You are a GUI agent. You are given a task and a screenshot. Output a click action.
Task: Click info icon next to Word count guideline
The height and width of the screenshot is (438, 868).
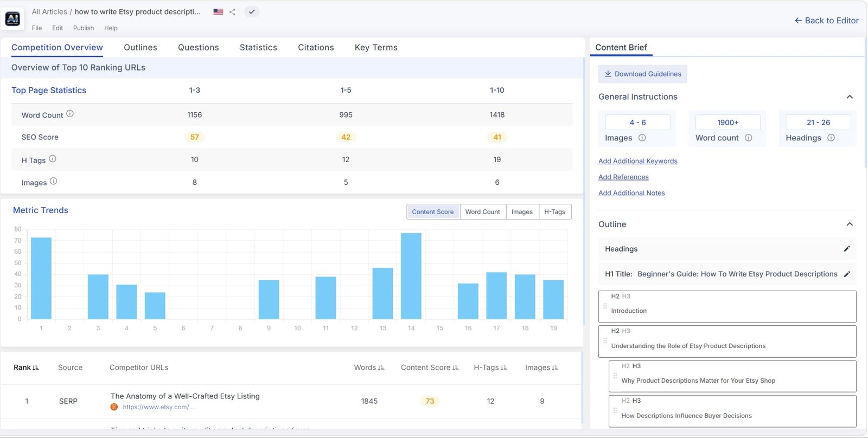click(749, 138)
